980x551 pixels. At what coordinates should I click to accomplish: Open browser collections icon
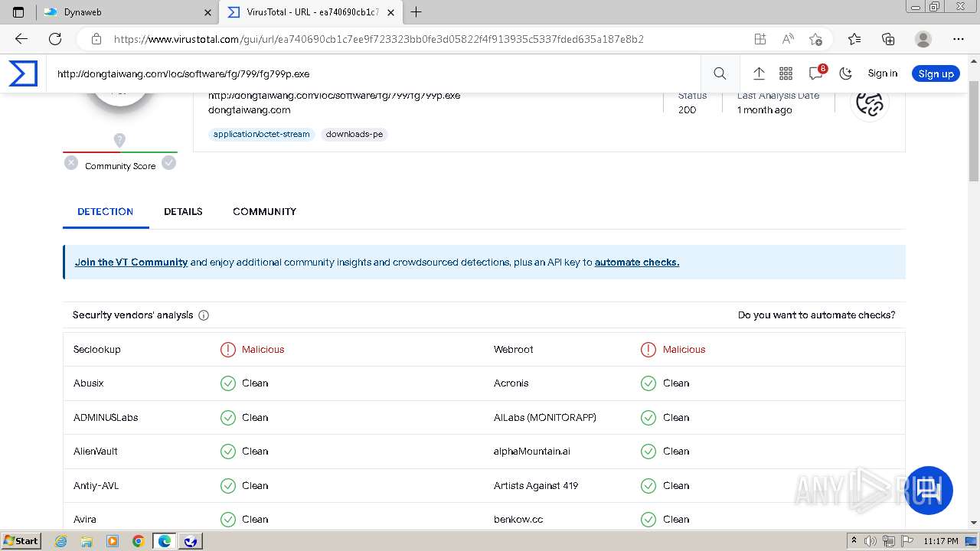point(888,39)
